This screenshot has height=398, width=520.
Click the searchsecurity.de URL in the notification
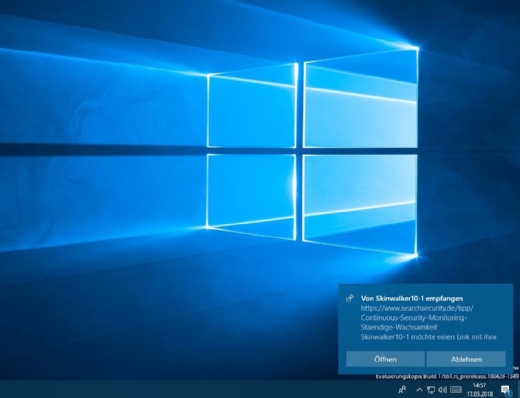pos(417,308)
